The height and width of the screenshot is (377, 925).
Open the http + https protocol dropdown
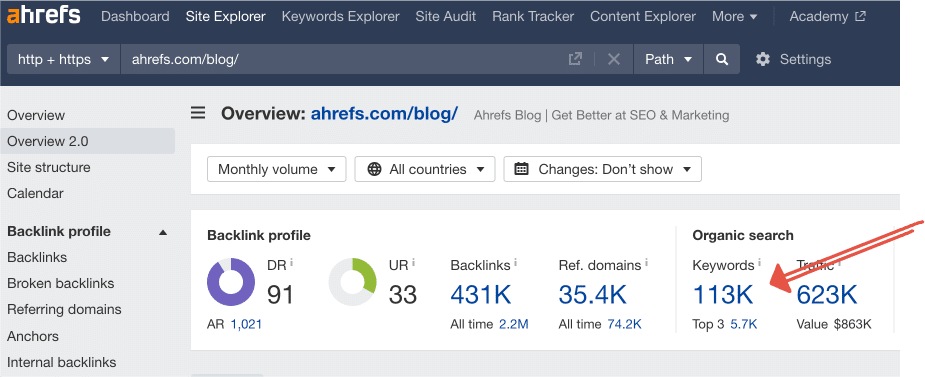coord(64,59)
